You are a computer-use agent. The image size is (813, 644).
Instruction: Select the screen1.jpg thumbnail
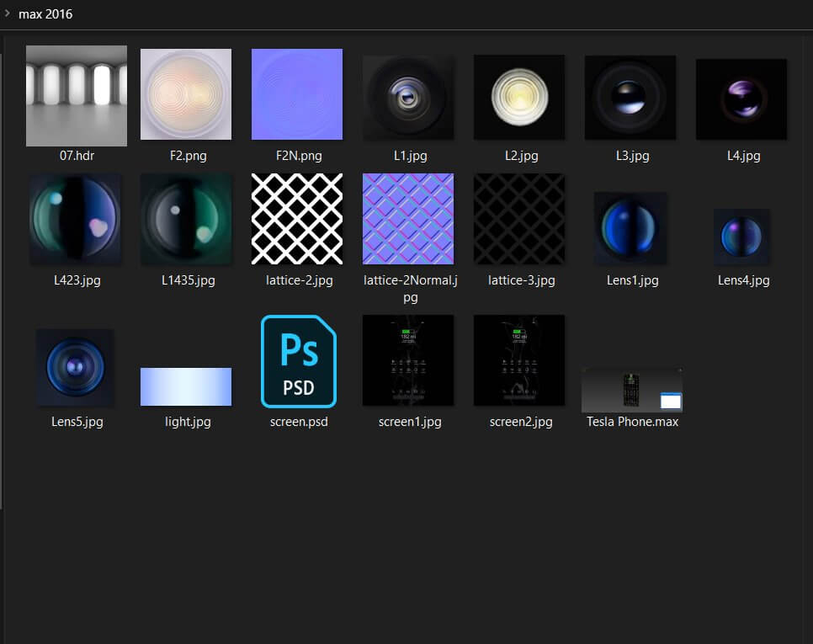click(x=408, y=360)
